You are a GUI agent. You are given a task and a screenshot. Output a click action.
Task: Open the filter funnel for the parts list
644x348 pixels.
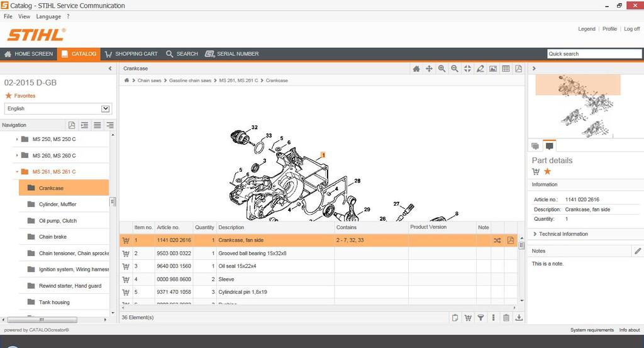(x=480, y=318)
